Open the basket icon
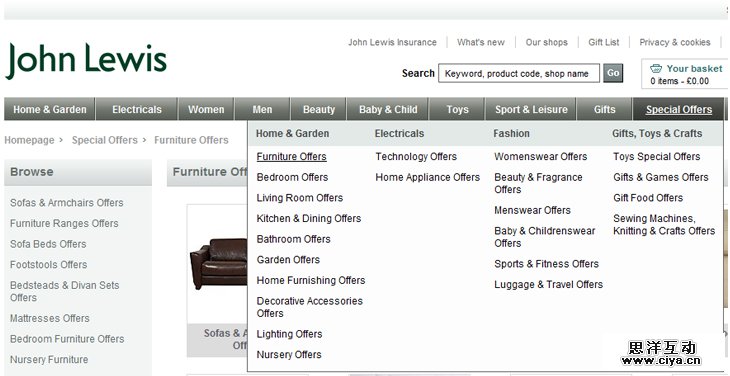Screen dimensions: 730x376 coord(656,69)
